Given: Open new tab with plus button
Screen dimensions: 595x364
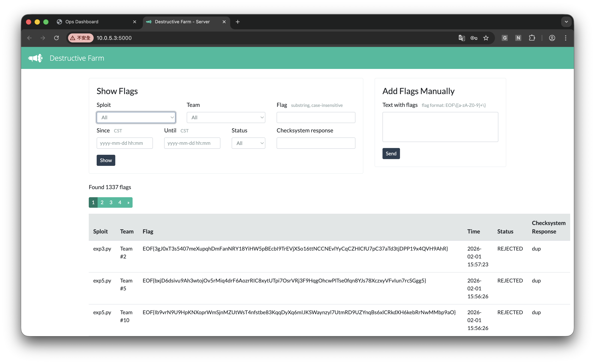Looking at the screenshot, I should [238, 22].
